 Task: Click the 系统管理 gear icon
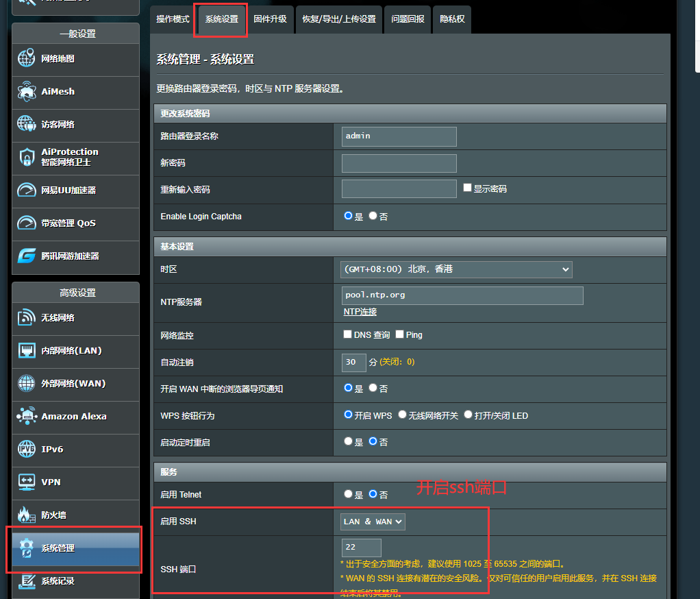[x=26, y=548]
